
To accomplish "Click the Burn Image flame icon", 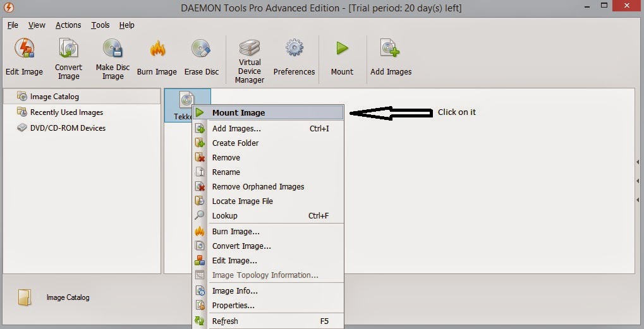I will pos(157,49).
